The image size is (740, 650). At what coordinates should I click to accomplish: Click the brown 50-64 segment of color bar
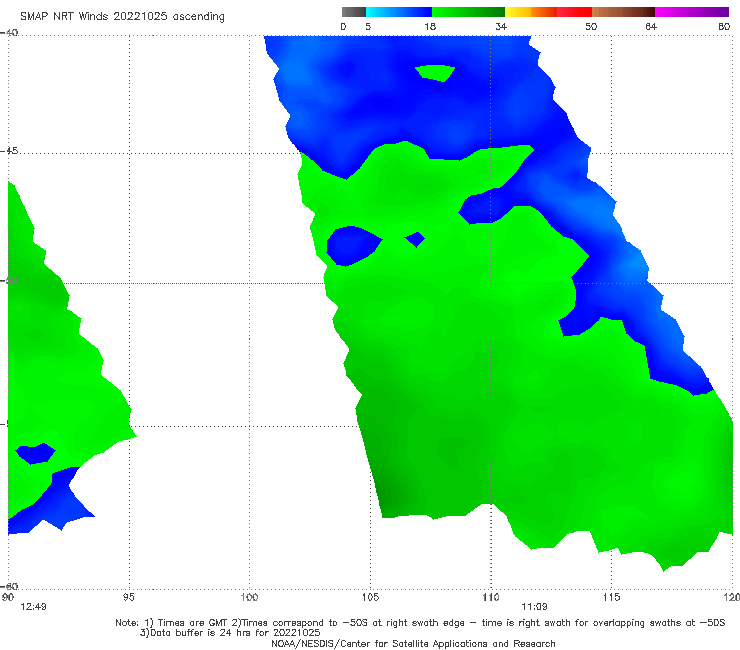pyautogui.click(x=623, y=12)
